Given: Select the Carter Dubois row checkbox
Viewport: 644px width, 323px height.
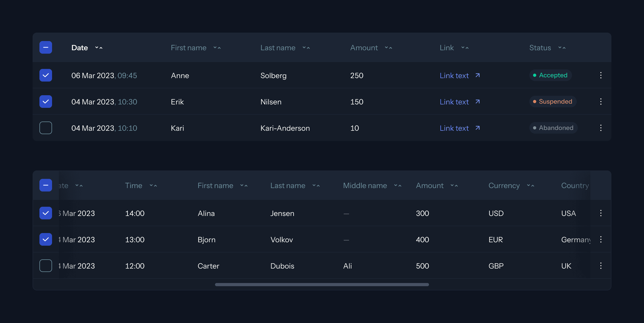Looking at the screenshot, I should (46, 266).
